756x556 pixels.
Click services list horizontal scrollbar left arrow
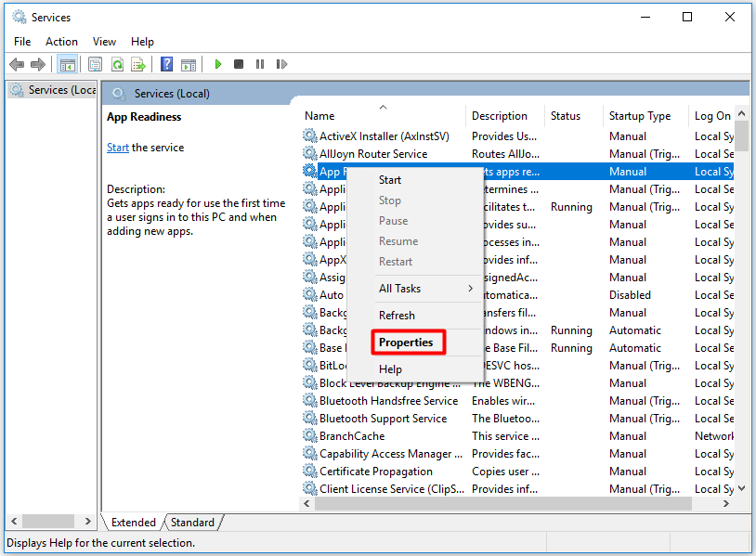306,503
